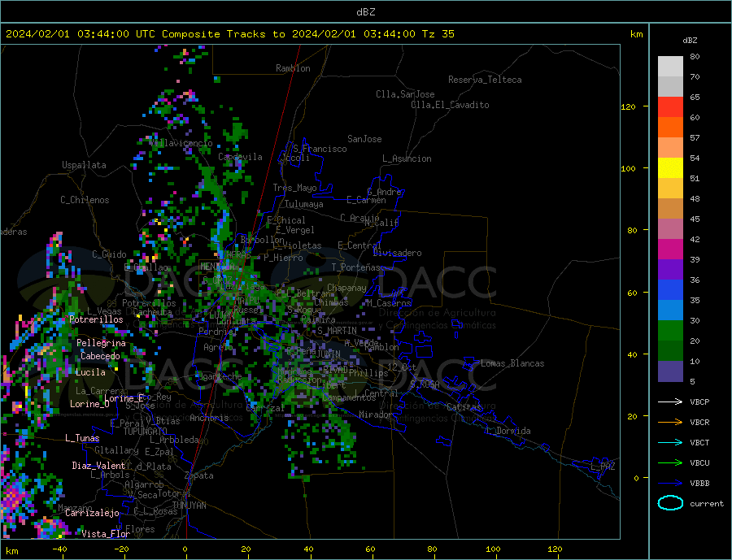Image resolution: width=732 pixels, height=560 pixels.
Task: Click the white Vista_Flor station label
Action: coord(106,534)
